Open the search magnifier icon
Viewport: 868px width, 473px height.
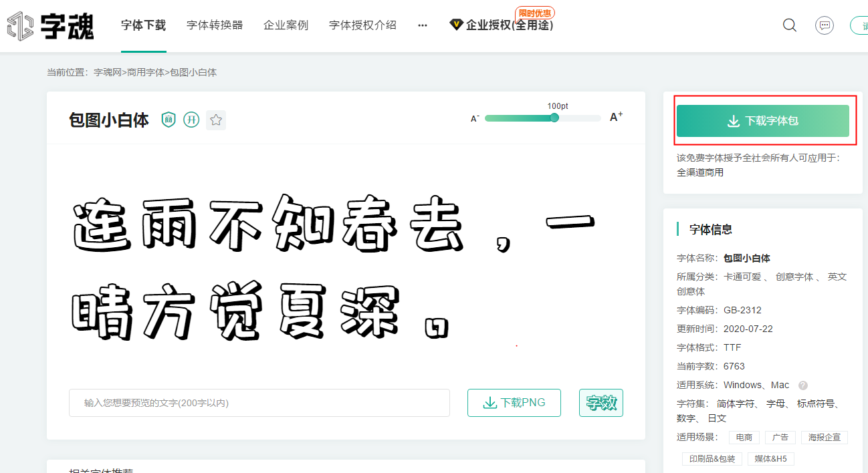790,25
